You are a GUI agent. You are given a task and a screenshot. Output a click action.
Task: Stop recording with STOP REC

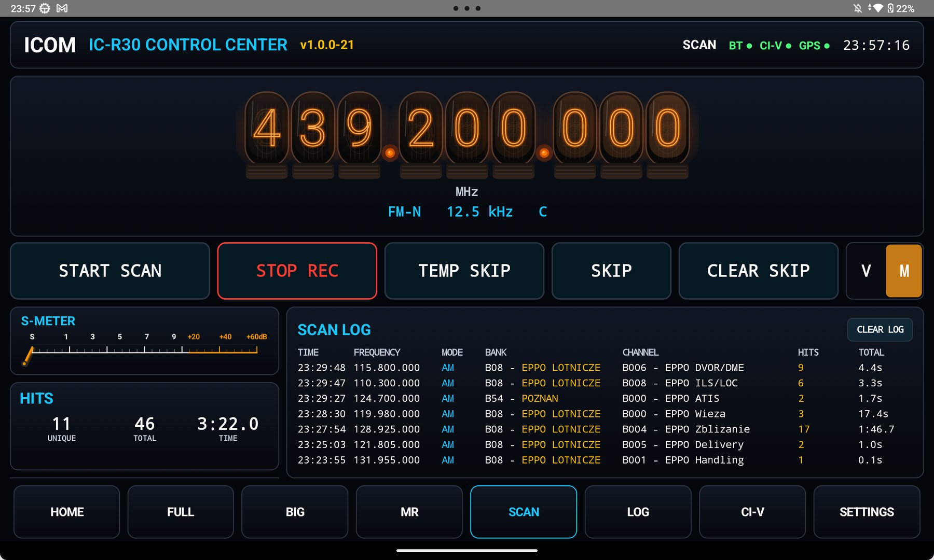[297, 271]
